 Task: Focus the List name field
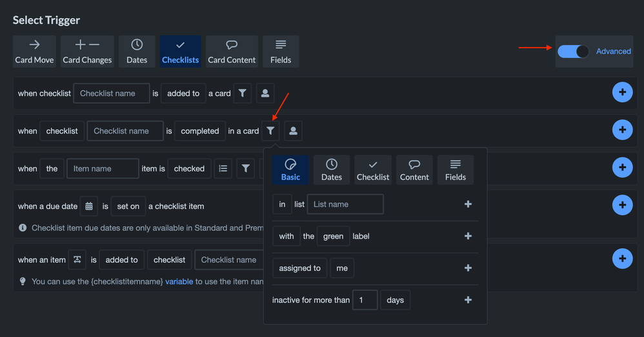pyautogui.click(x=345, y=204)
